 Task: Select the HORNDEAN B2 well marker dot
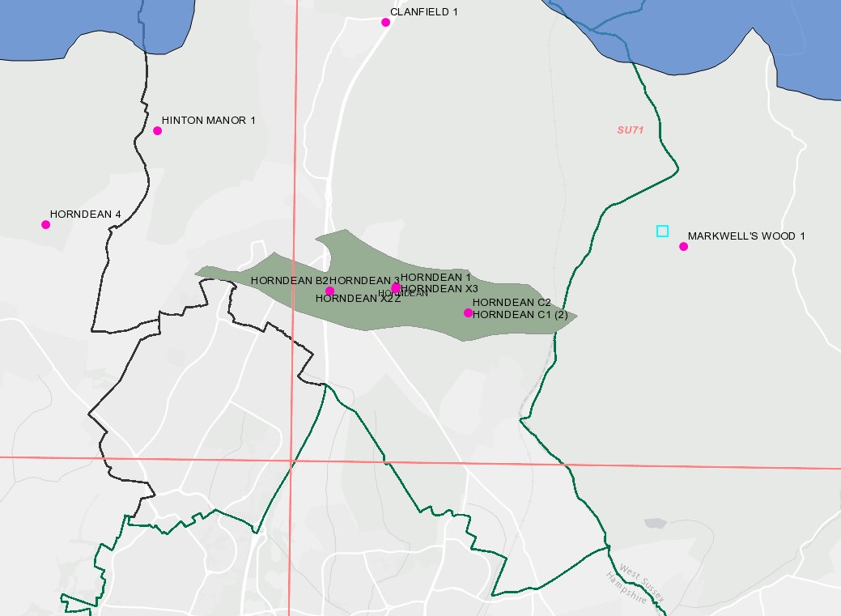coord(329,291)
